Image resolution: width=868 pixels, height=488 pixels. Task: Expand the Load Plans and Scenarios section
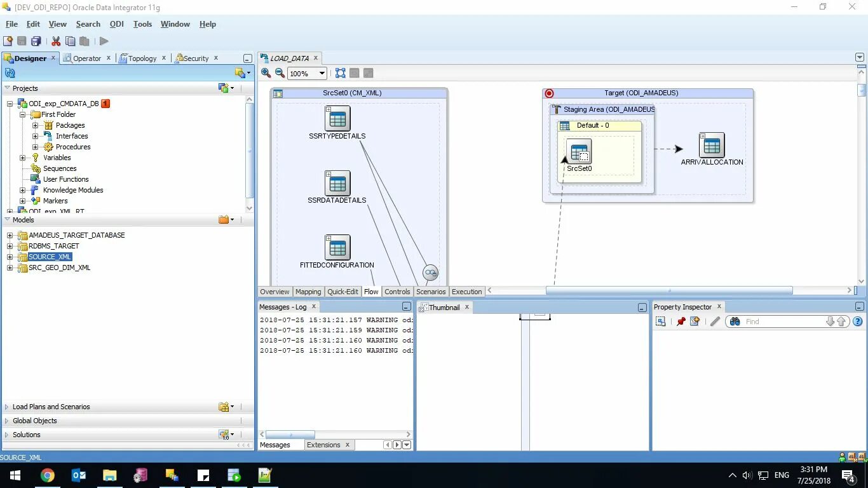click(x=7, y=407)
